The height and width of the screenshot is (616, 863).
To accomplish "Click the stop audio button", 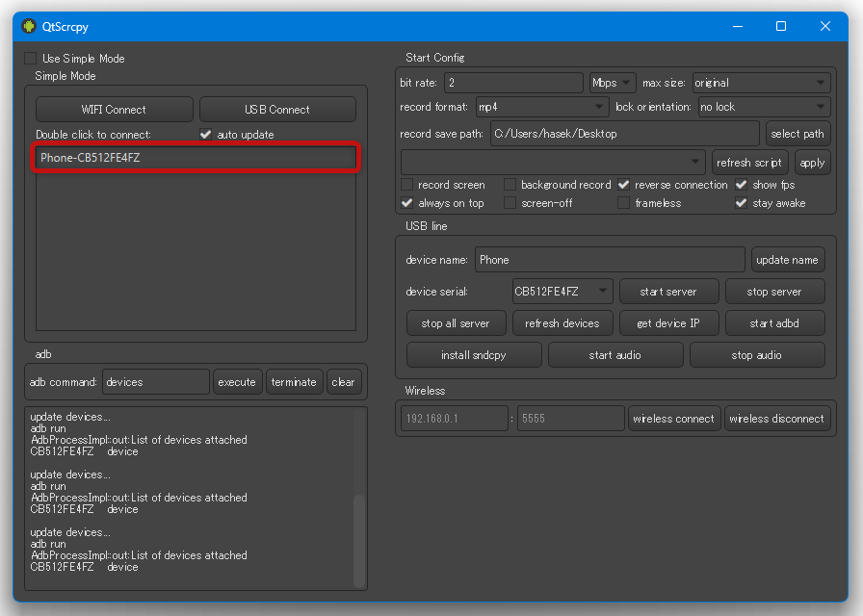I will point(757,355).
